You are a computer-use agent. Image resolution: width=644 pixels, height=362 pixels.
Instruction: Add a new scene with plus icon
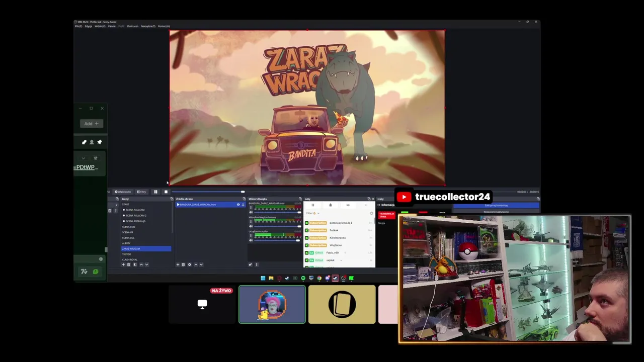(123, 264)
